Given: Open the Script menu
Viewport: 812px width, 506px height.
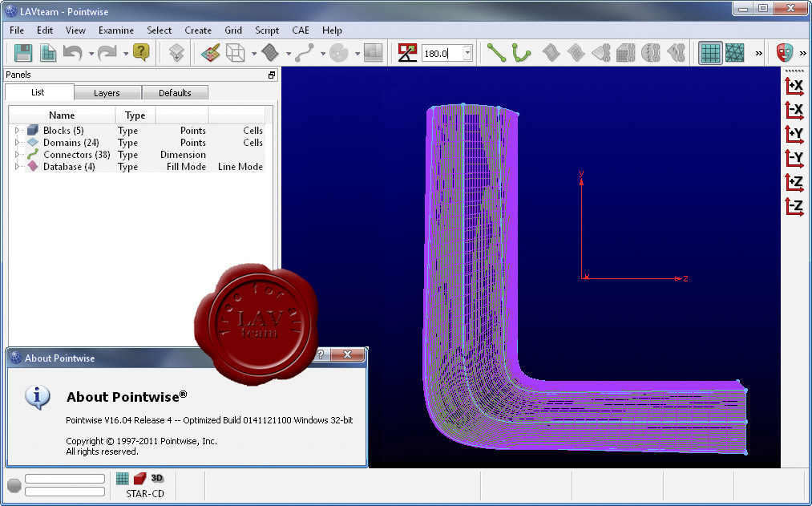Looking at the screenshot, I should click(267, 30).
